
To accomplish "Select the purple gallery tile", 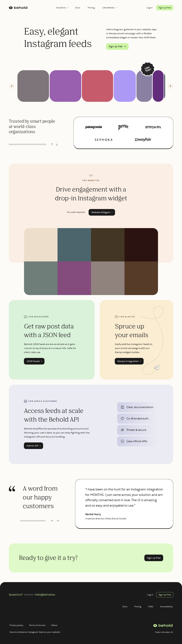I will click(65, 86).
